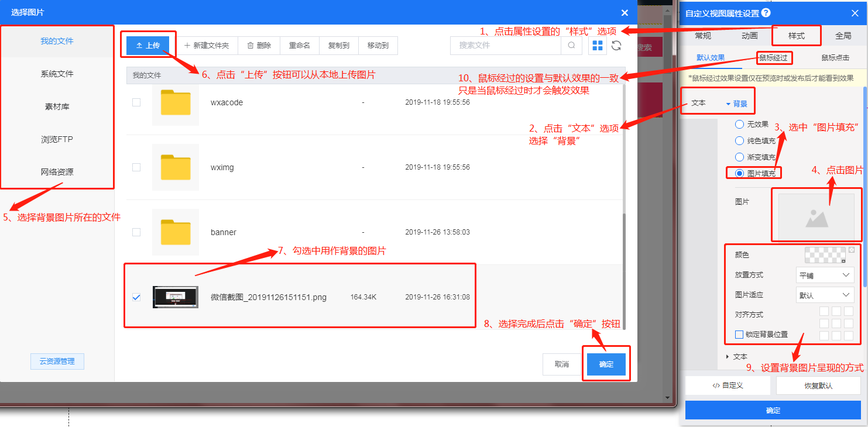Image resolution: width=868 pixels, height=427 pixels.
Task: Select the 微信截图 image thumbnail
Action: 176,297
